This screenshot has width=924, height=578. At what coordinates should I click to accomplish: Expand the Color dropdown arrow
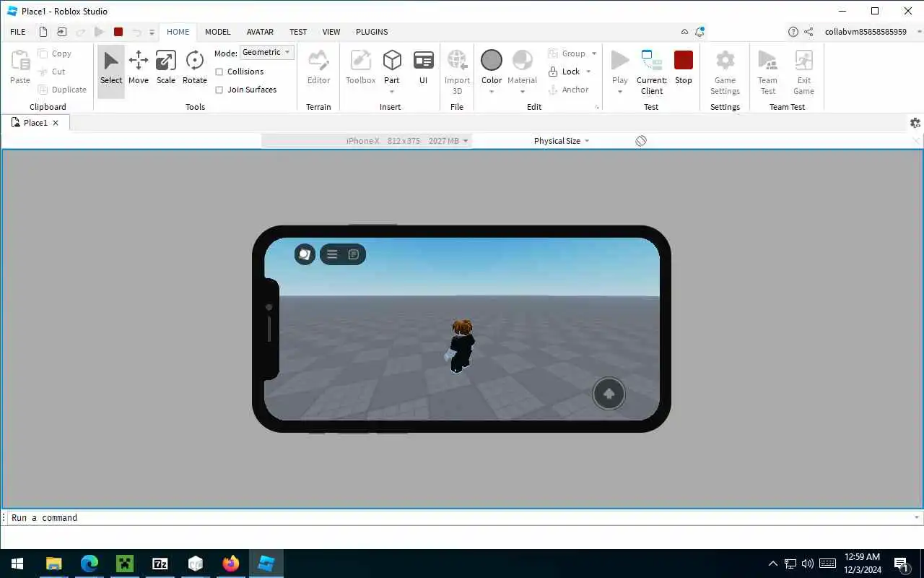(492, 92)
